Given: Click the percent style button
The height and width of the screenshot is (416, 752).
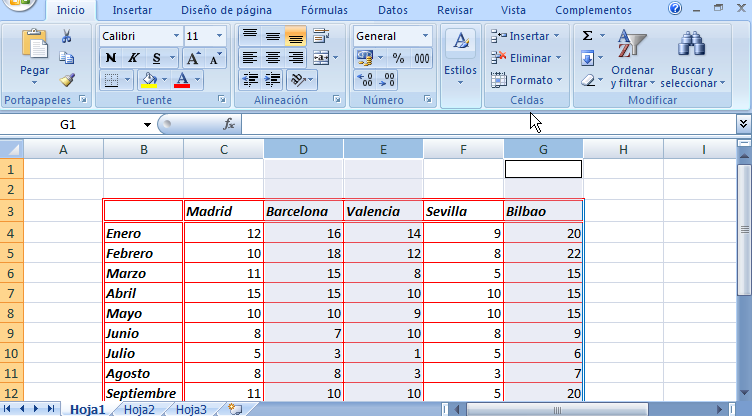Looking at the screenshot, I should click(398, 58).
